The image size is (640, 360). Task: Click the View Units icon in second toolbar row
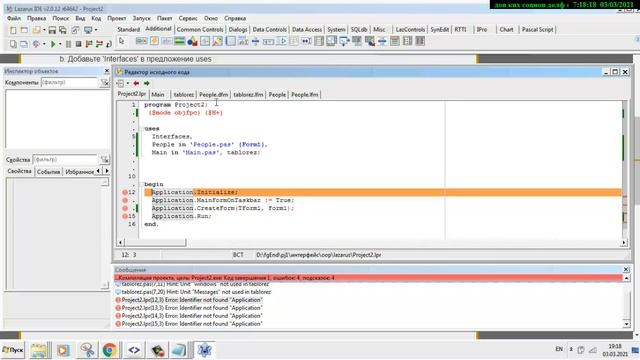tap(13, 44)
